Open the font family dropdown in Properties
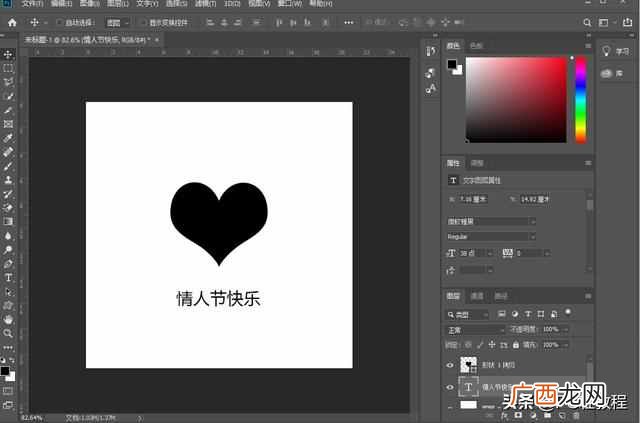This screenshot has width=640, height=423. click(x=491, y=221)
